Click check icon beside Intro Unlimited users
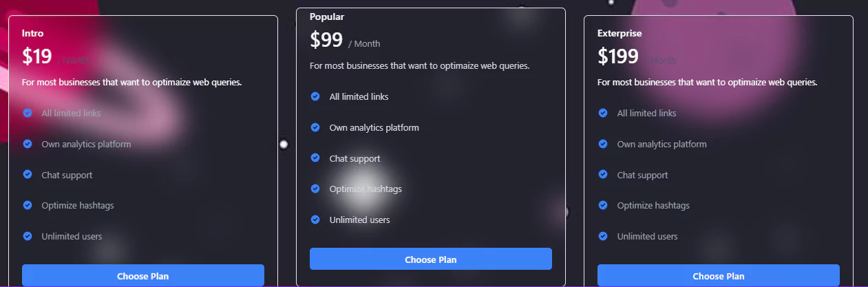This screenshot has width=868, height=287. tap(28, 236)
